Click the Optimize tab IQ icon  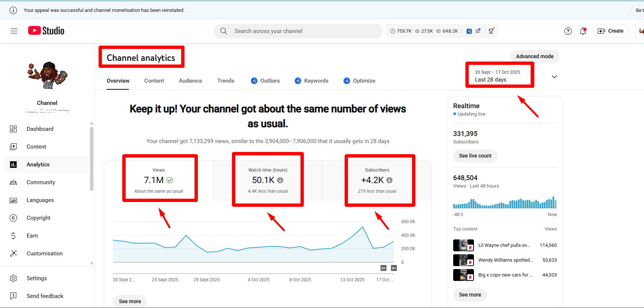pyautogui.click(x=347, y=81)
